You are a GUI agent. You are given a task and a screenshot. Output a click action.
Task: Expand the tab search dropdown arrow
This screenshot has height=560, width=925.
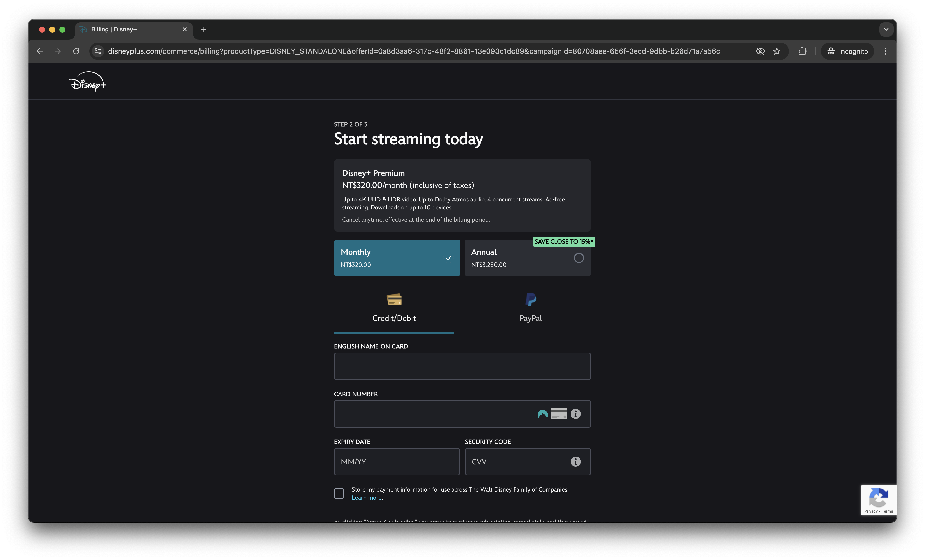[x=886, y=29]
